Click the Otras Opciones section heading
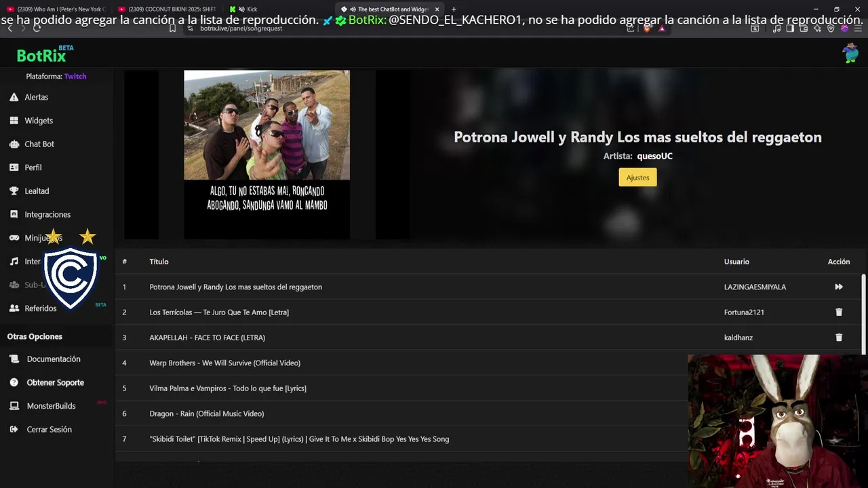 pos(35,336)
